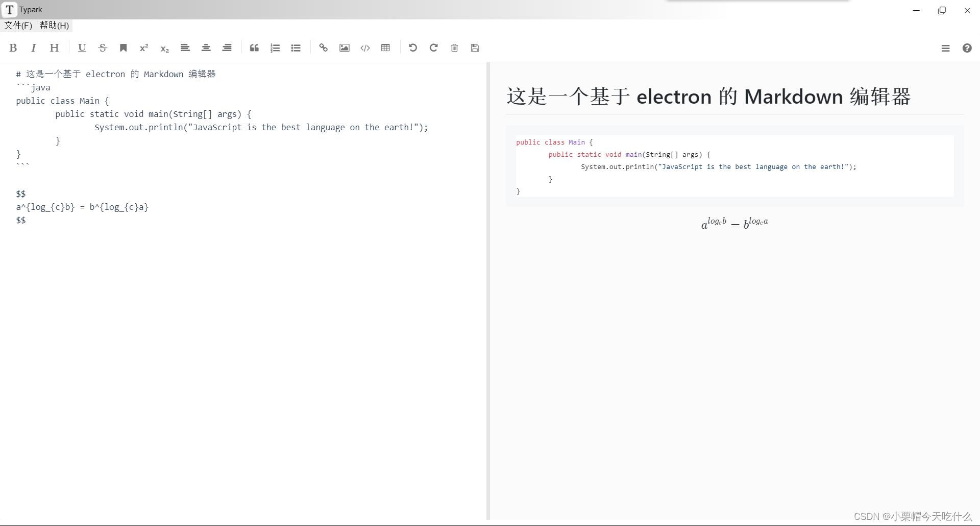Redo the last edit
The width and height of the screenshot is (980, 526).
click(x=433, y=48)
